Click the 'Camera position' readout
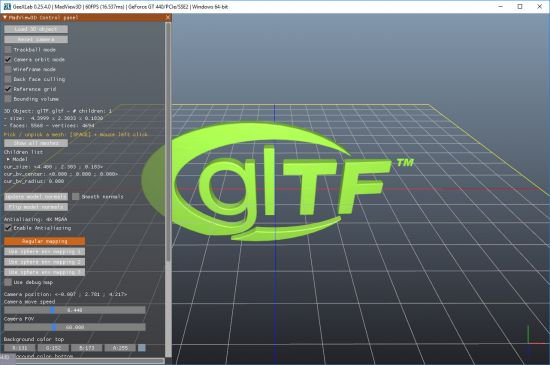550x365 pixels. [66, 294]
